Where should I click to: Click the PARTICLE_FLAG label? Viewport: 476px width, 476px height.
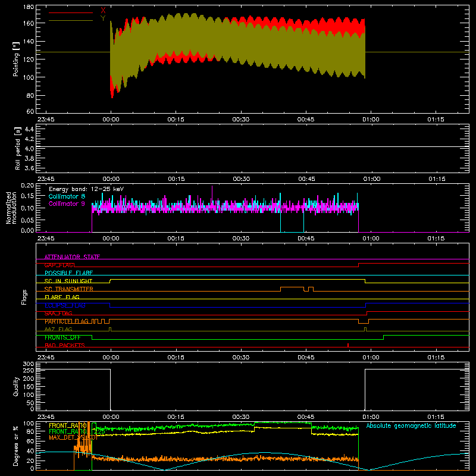coord(67,321)
